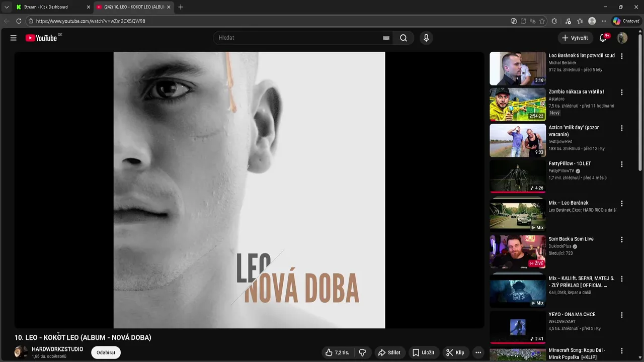Open Action milk day video thumbnail
Image resolution: width=644 pixels, height=362 pixels.
tap(518, 140)
